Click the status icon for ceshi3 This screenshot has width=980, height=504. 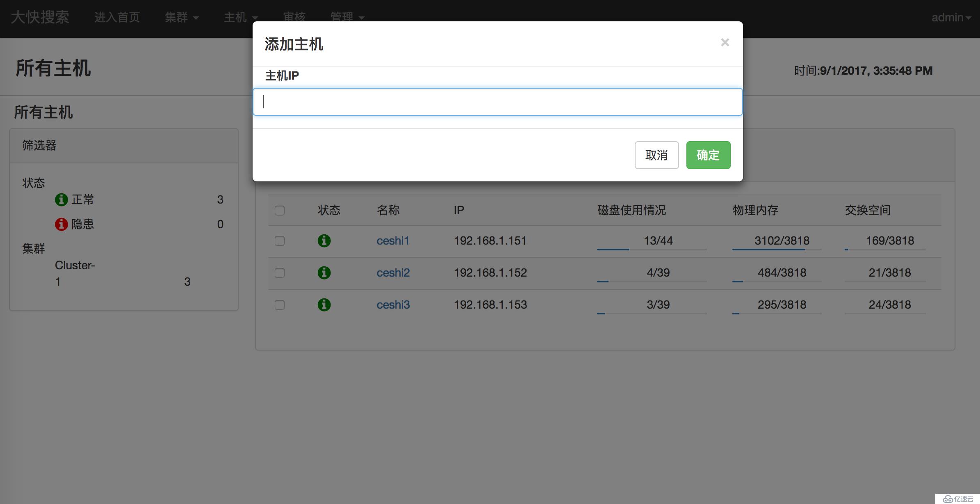click(x=324, y=305)
